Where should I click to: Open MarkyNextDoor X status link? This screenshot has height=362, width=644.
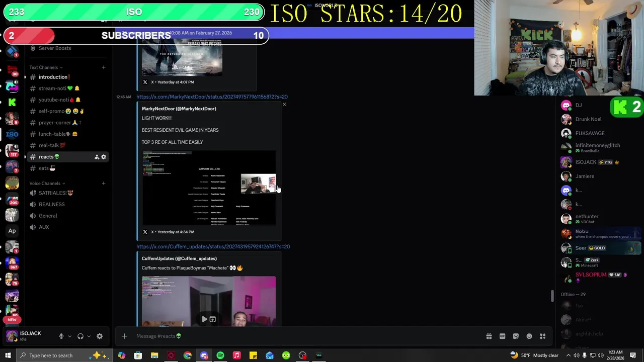click(x=212, y=97)
